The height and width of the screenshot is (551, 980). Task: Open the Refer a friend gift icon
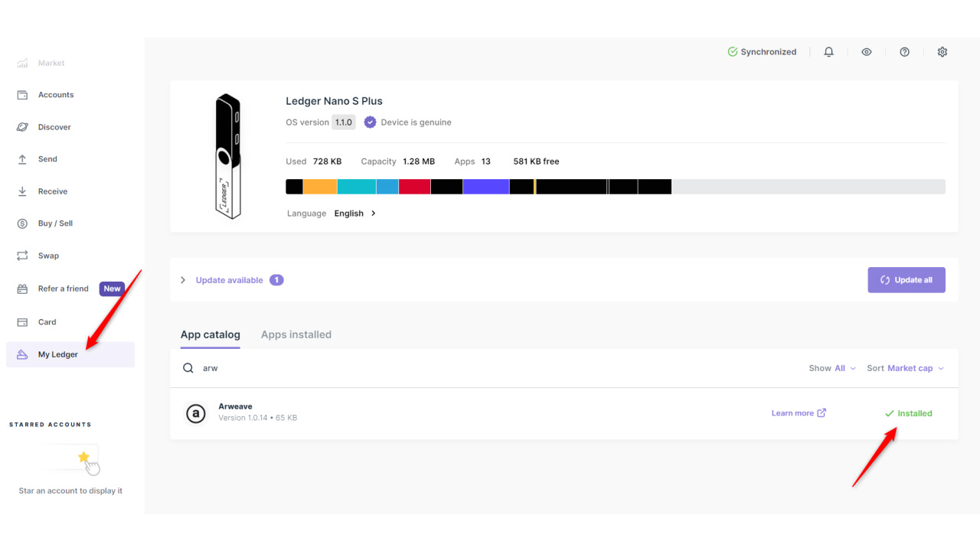tap(22, 289)
